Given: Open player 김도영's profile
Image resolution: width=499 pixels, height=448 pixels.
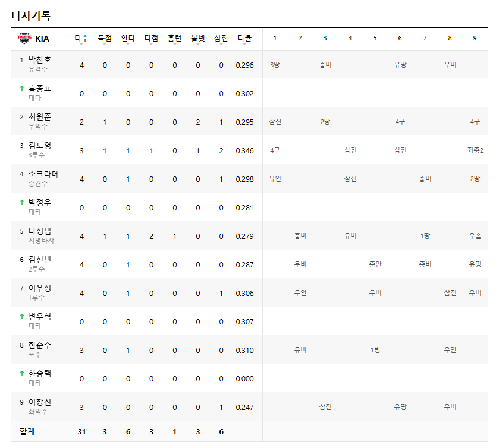Looking at the screenshot, I should tap(40, 145).
